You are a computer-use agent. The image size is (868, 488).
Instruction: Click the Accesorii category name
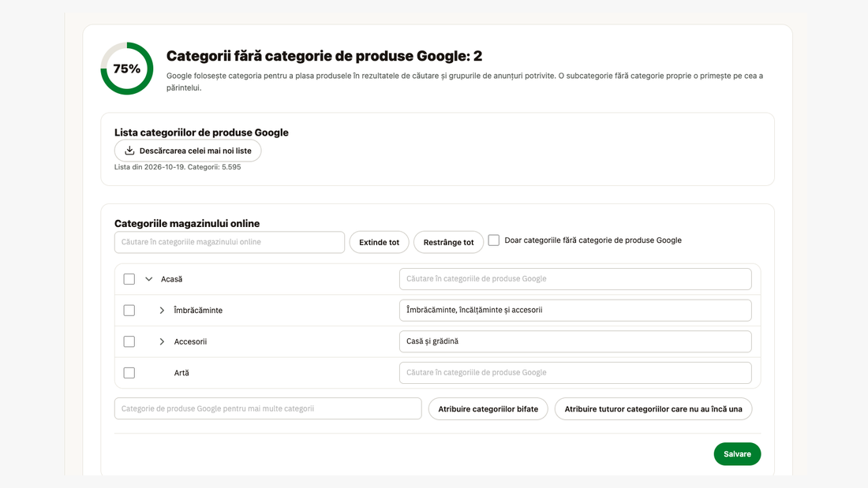pyautogui.click(x=190, y=342)
